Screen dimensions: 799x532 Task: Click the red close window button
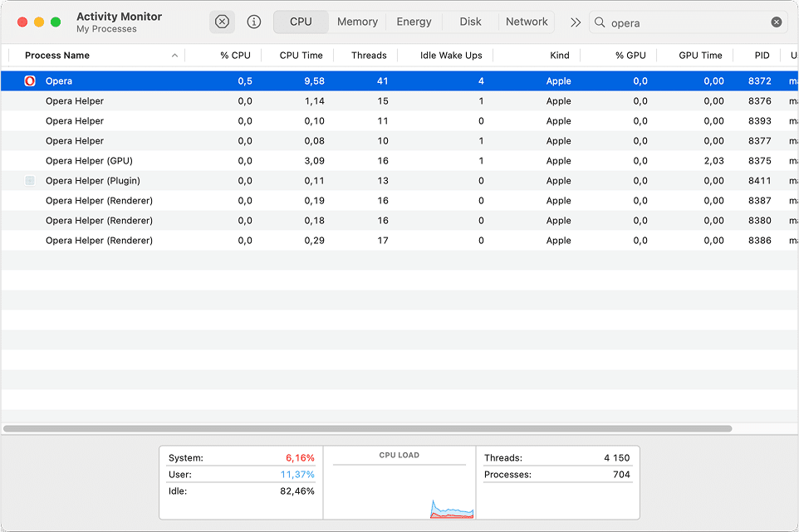[x=22, y=22]
